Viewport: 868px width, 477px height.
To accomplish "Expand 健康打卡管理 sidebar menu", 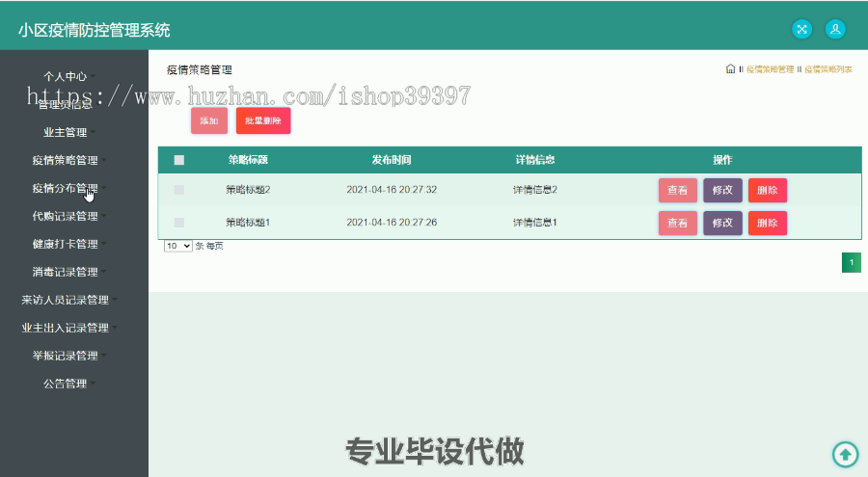I will (66, 244).
